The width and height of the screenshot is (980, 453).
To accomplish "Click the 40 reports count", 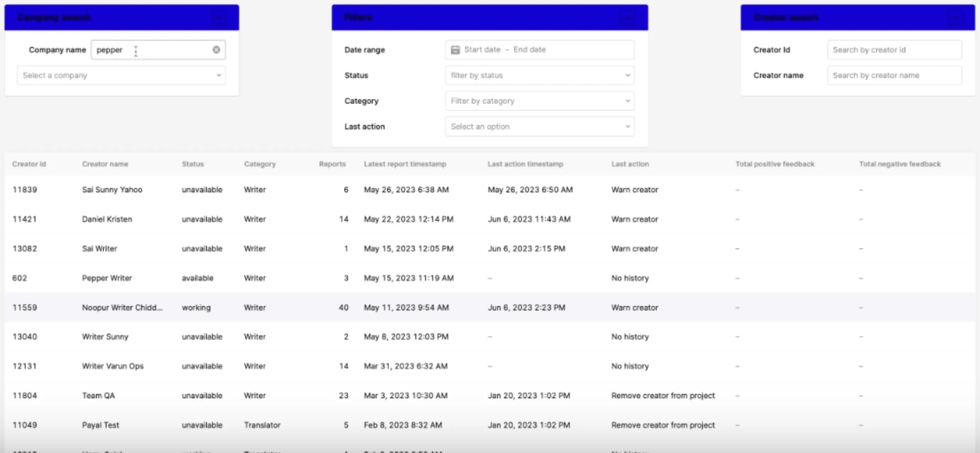I will click(344, 307).
